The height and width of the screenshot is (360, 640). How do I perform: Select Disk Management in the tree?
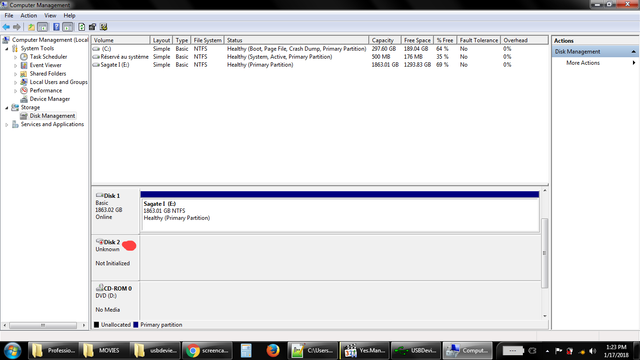52,116
